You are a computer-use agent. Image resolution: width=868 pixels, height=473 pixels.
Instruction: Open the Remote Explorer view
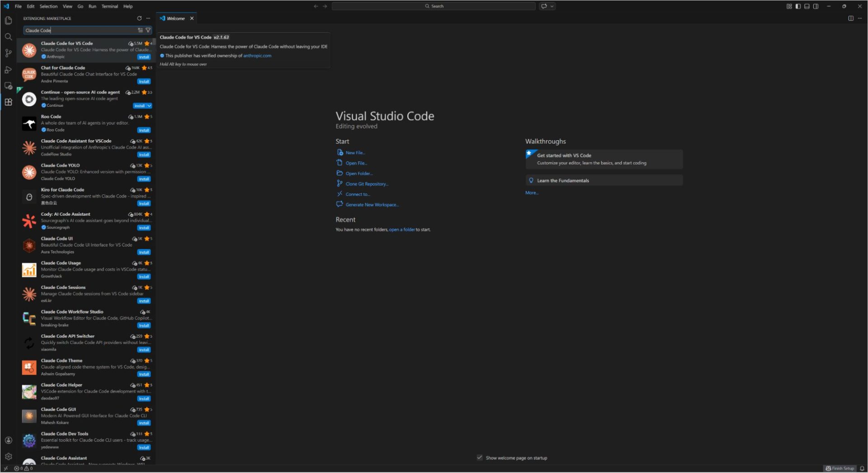8,85
